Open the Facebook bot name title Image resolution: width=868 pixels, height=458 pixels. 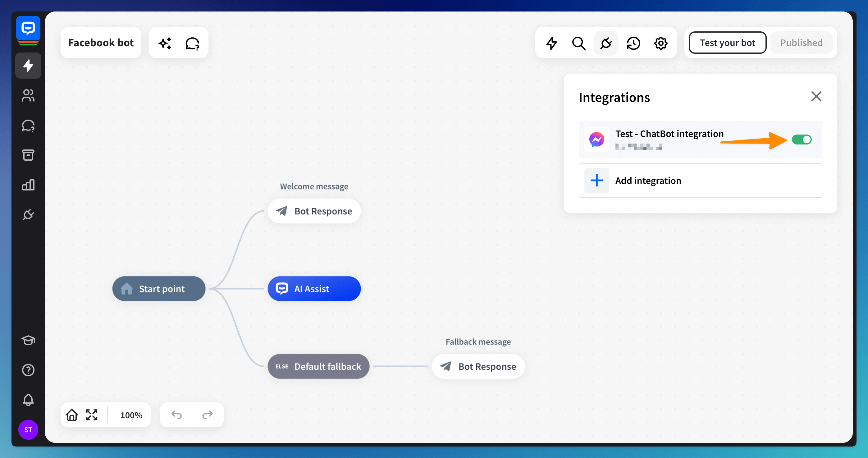[101, 43]
